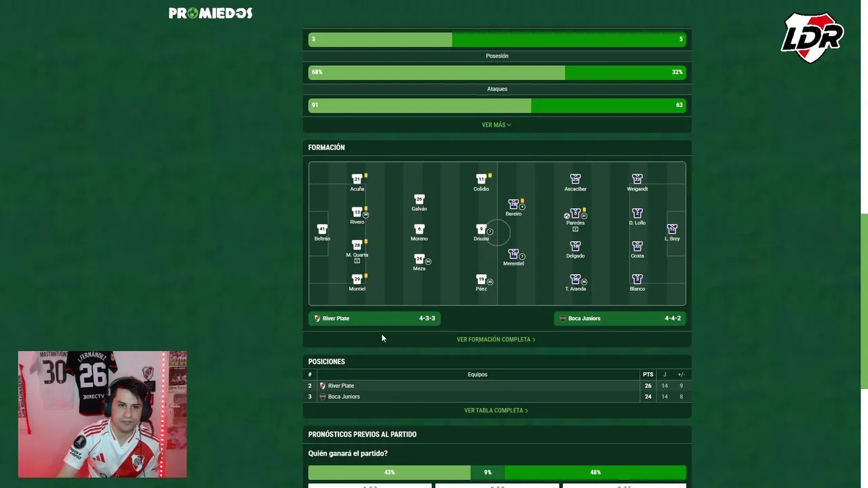Select the POSICIONES section header
Screen dimensions: 868x488
pyautogui.click(x=326, y=362)
